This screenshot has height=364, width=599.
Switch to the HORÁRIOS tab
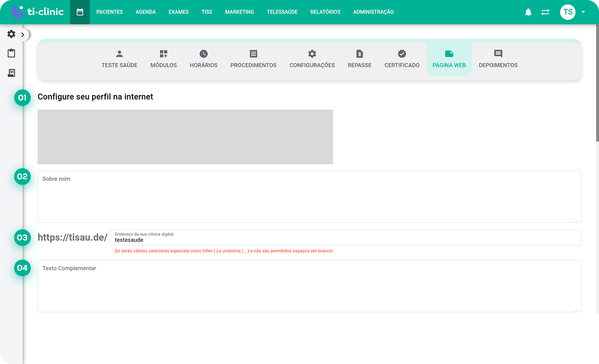(x=204, y=59)
